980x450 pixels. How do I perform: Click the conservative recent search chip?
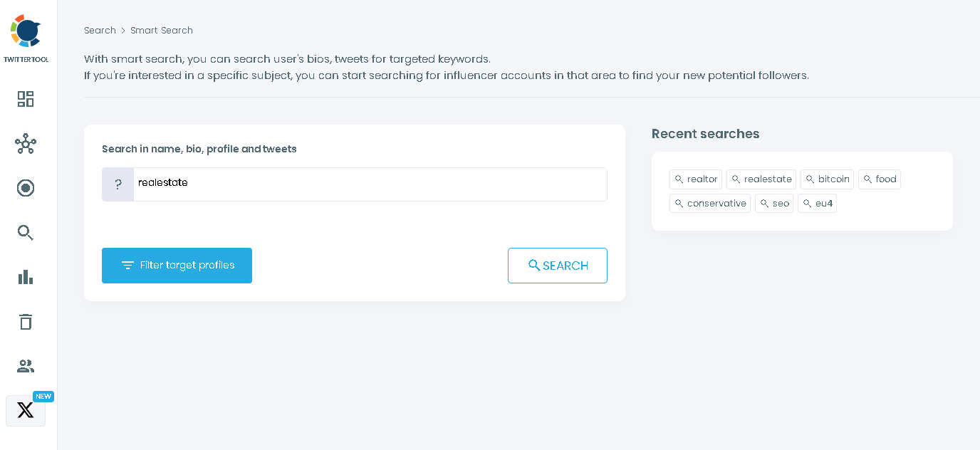709,203
